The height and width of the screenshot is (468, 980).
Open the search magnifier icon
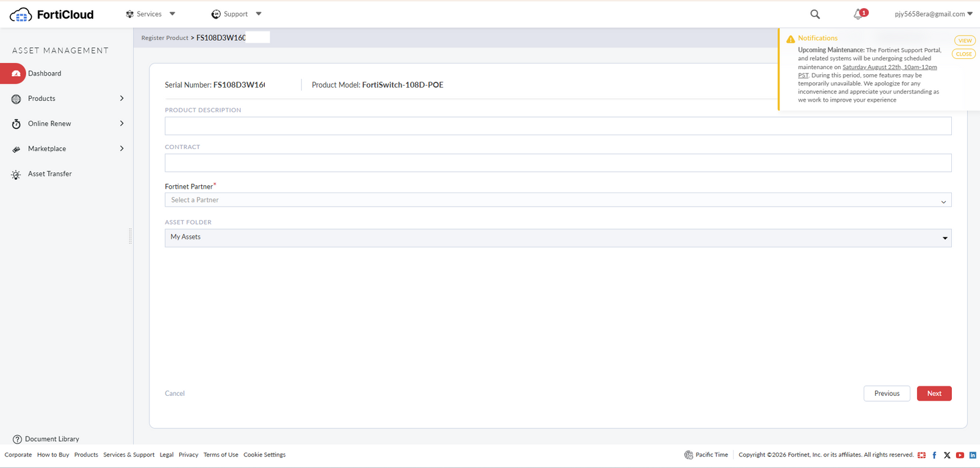(x=815, y=14)
